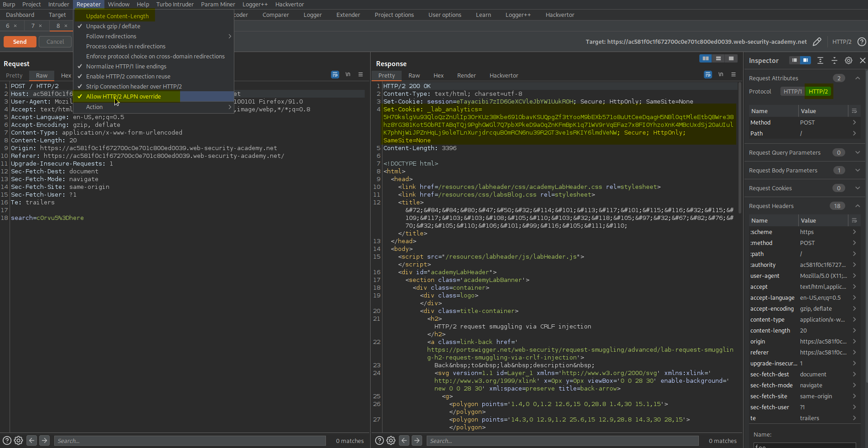
Task: Toggle Normalize HTTP/1 line endings
Action: [154, 66]
